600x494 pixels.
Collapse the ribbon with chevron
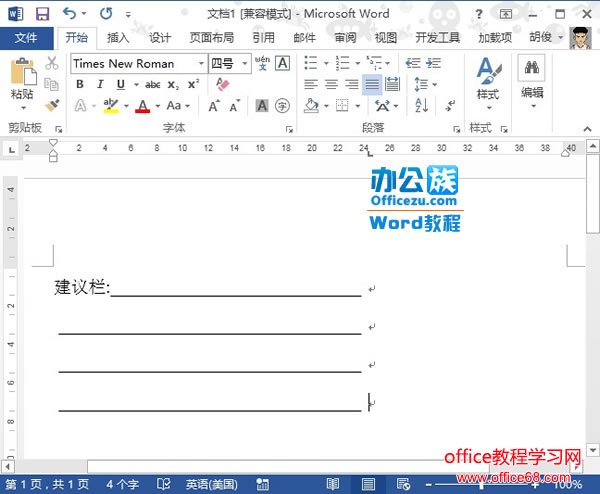click(x=587, y=129)
